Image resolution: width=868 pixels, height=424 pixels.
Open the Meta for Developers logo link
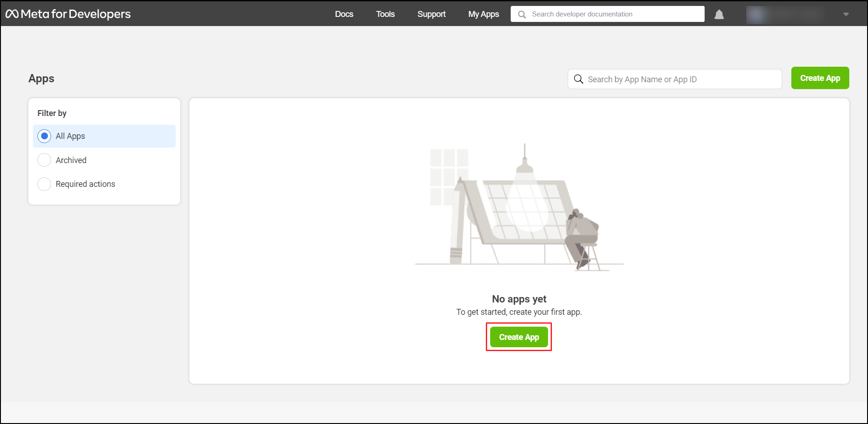click(x=68, y=14)
